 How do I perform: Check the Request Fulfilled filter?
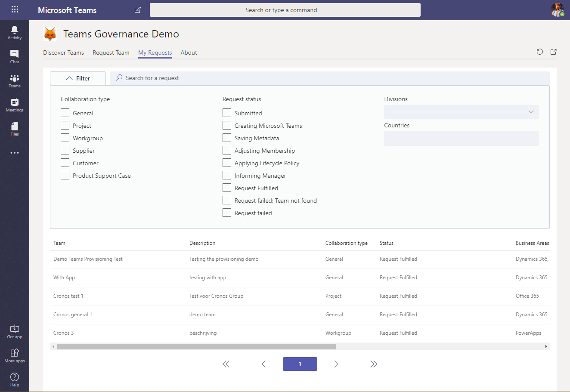(x=227, y=188)
